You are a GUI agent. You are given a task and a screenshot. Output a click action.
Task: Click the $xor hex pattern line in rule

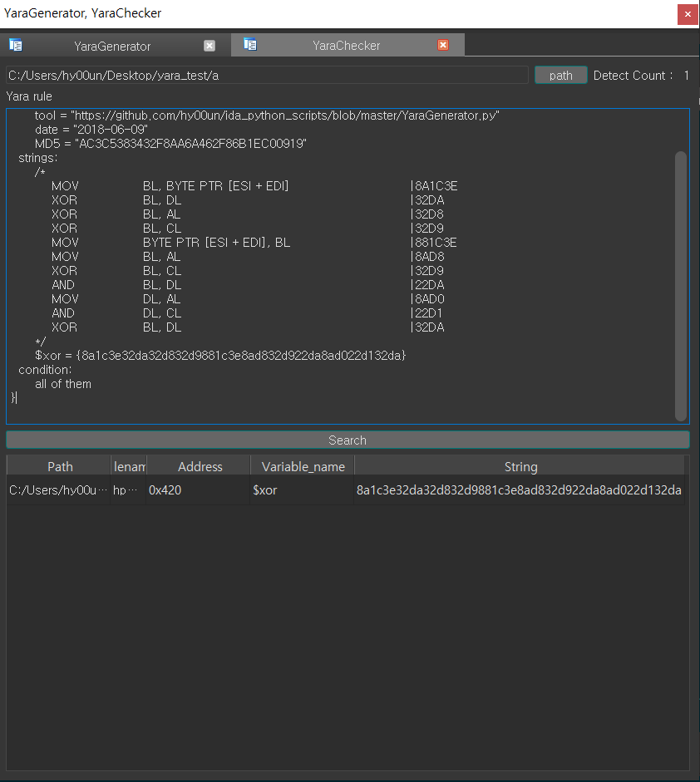220,356
